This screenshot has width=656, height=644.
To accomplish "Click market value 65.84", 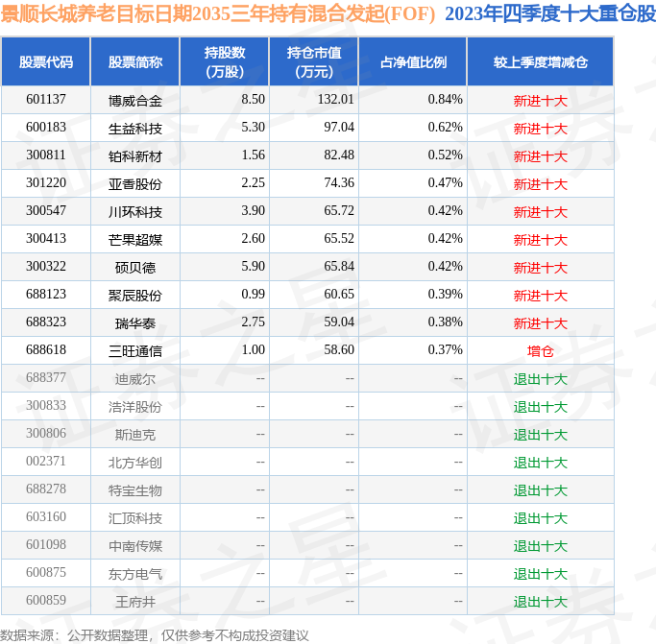I will (339, 267).
